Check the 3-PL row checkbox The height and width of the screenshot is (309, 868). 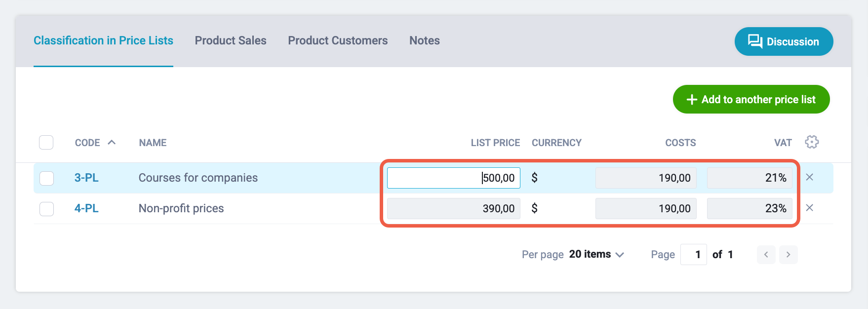coord(46,178)
